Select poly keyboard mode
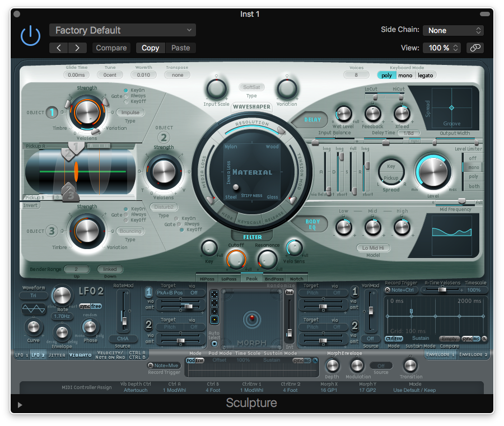 pyautogui.click(x=386, y=75)
